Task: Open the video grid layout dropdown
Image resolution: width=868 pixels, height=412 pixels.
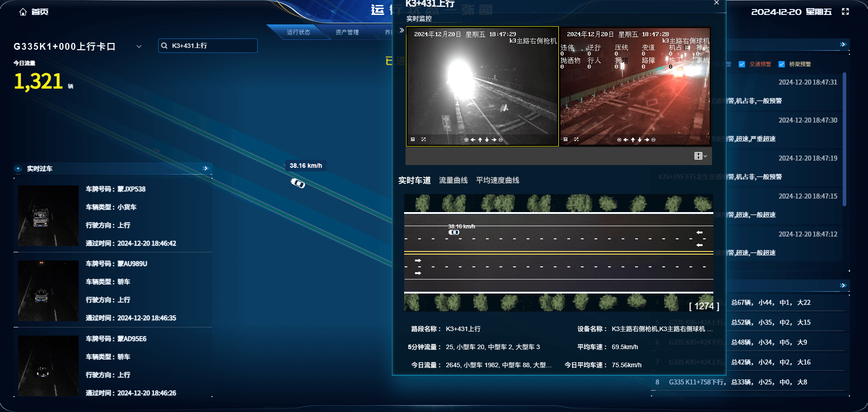Action: [700, 156]
